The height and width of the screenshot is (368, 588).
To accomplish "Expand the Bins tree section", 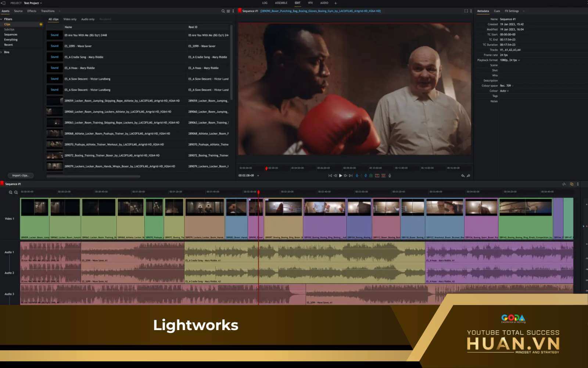I will [1, 52].
